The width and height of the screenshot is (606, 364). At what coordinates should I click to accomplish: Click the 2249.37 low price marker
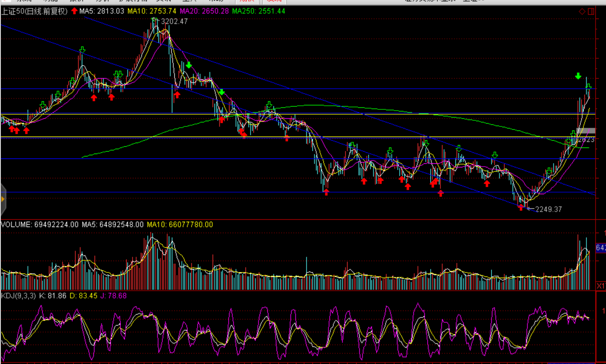pyautogui.click(x=548, y=209)
